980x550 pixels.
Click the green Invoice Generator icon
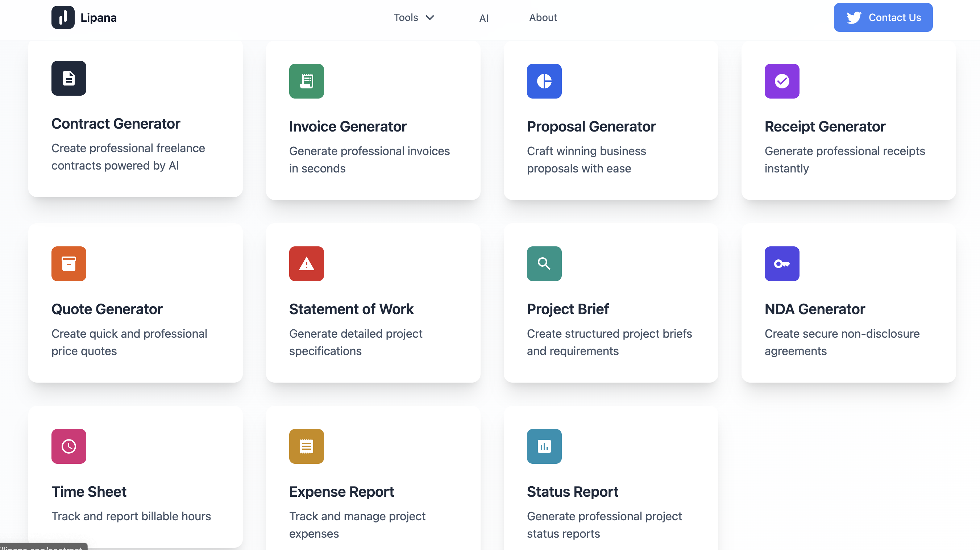[x=306, y=81]
